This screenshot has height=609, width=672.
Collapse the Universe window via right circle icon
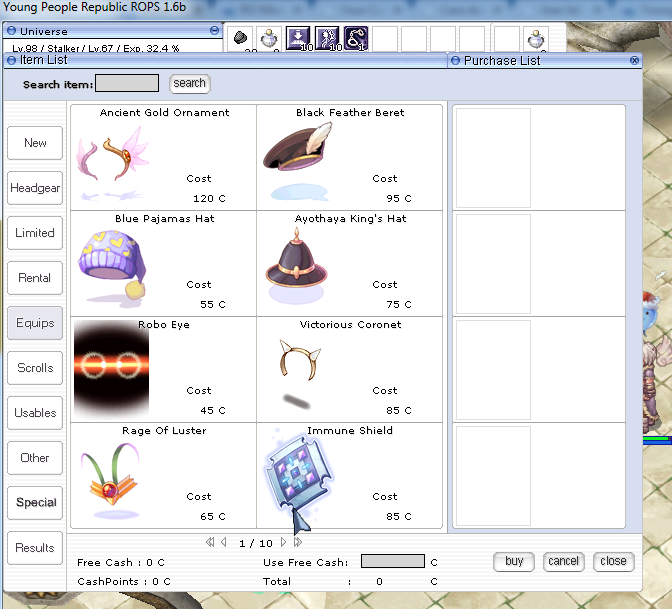[x=215, y=30]
